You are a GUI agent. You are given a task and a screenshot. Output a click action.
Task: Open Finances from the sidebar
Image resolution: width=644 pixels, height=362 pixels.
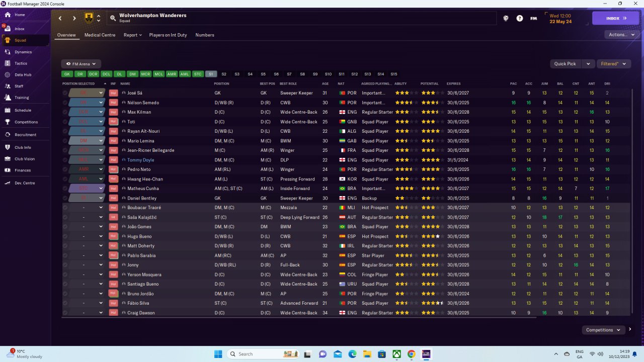23,170
